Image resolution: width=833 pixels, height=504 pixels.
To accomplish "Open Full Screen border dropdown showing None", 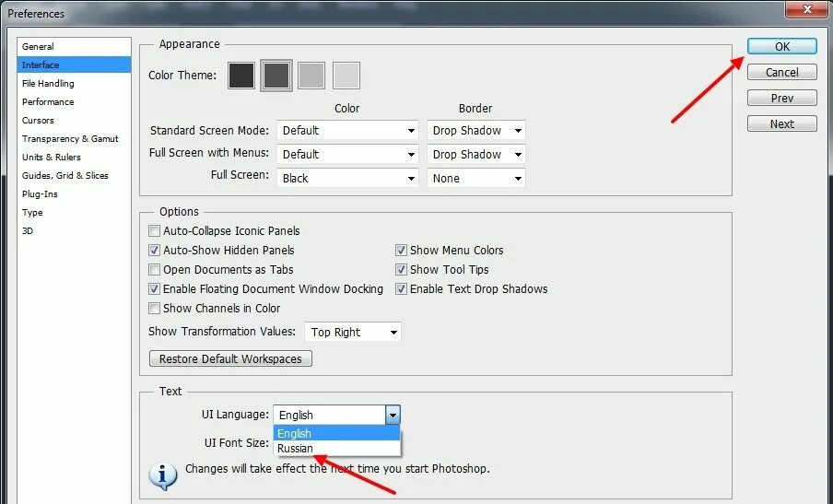I will coord(476,178).
